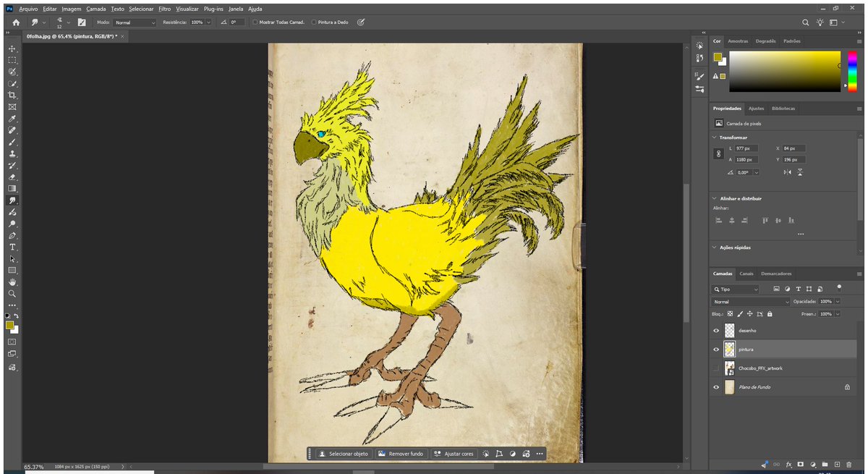
Task: Click the Home icon in options bar
Action: [16, 22]
